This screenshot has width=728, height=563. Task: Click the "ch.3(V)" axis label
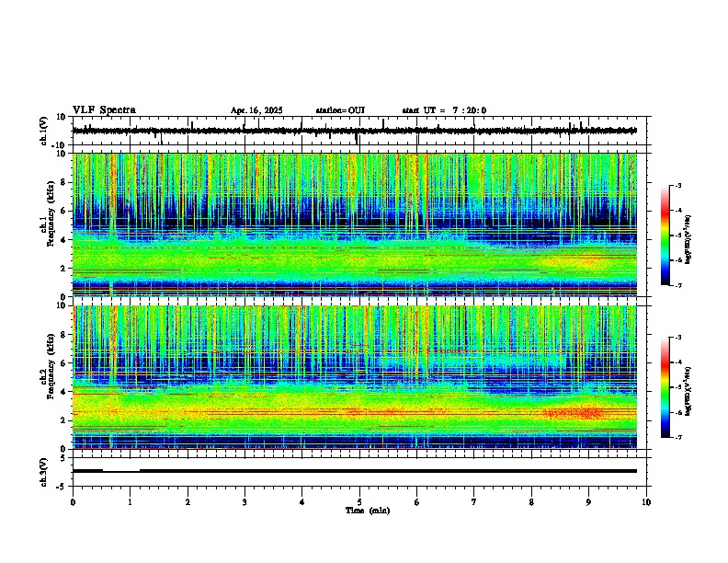(x=44, y=472)
